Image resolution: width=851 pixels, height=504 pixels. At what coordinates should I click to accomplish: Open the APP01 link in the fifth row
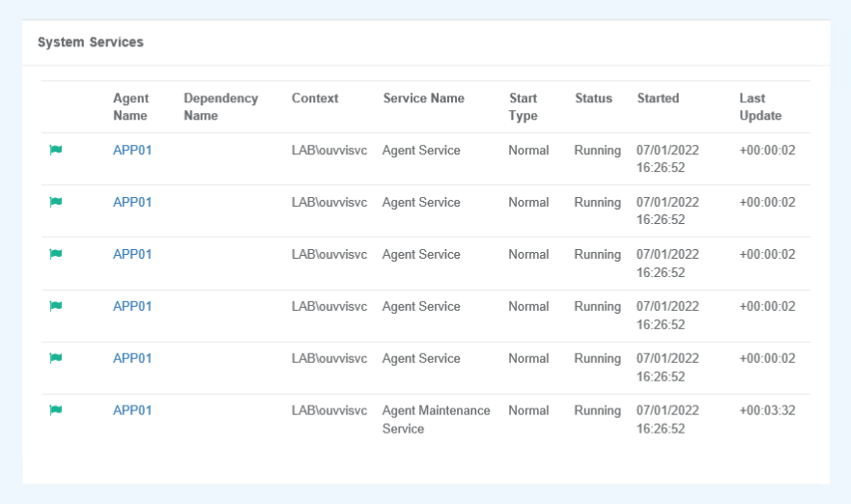(132, 358)
